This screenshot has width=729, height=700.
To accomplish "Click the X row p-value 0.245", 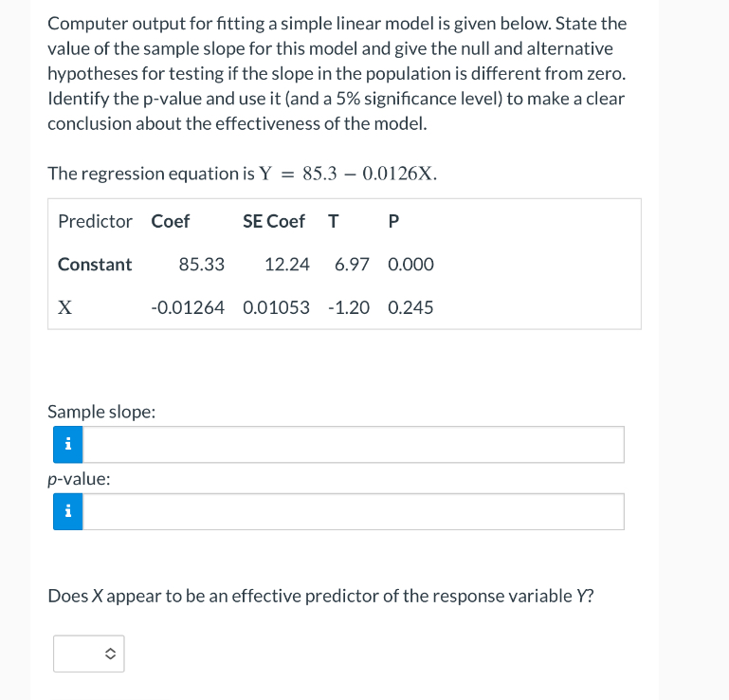I will [410, 307].
